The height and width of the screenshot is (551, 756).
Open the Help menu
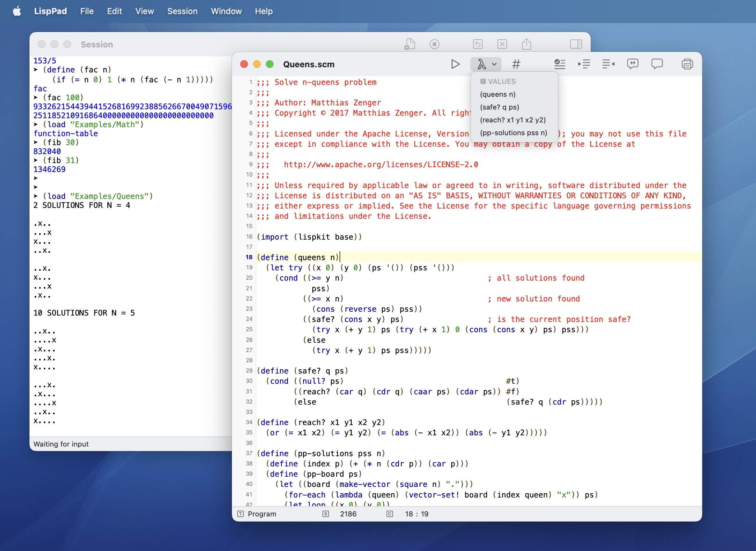click(x=263, y=11)
